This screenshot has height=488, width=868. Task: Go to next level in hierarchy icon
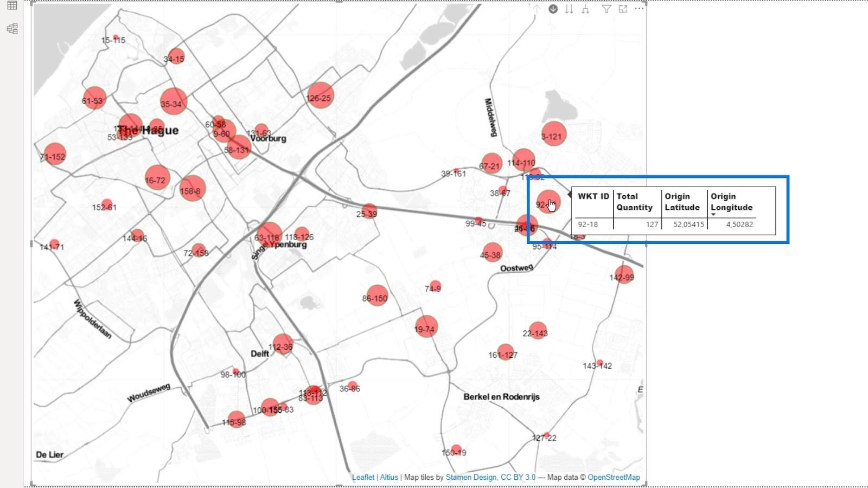[569, 9]
